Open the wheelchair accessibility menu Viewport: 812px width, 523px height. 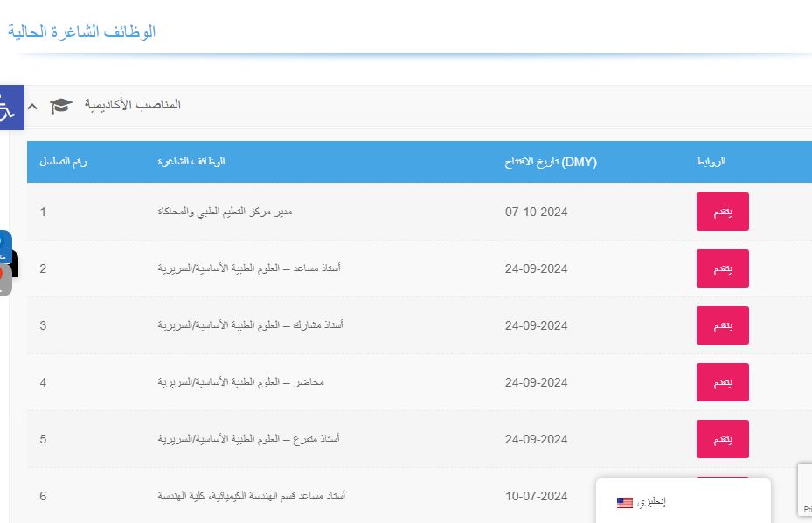click(9, 108)
